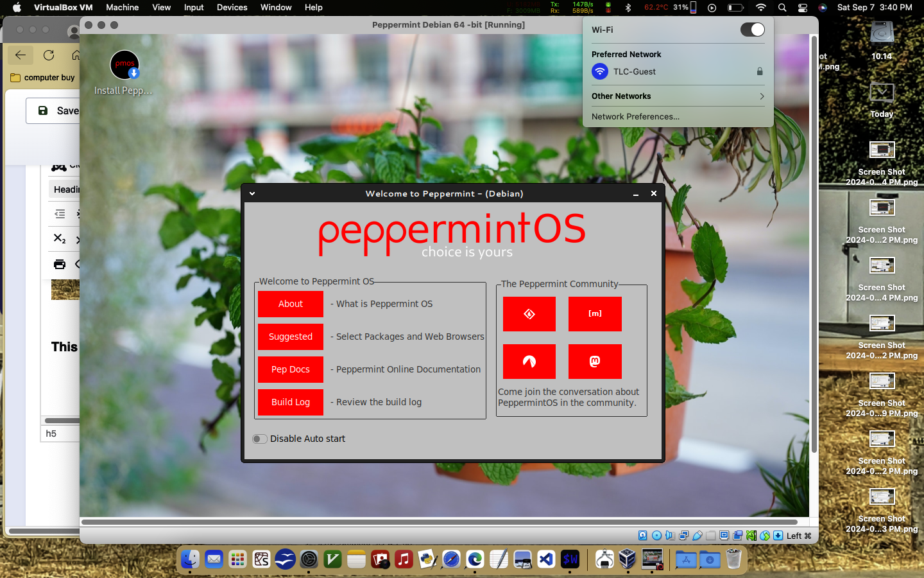
Task: Open the Matrix [m] community button
Action: pyautogui.click(x=595, y=314)
